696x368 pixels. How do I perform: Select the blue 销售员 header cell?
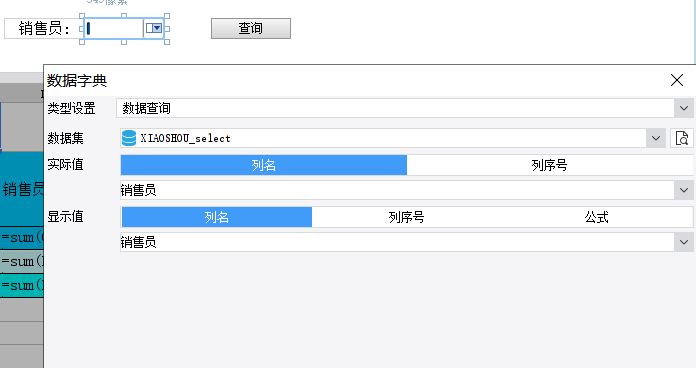(22, 190)
